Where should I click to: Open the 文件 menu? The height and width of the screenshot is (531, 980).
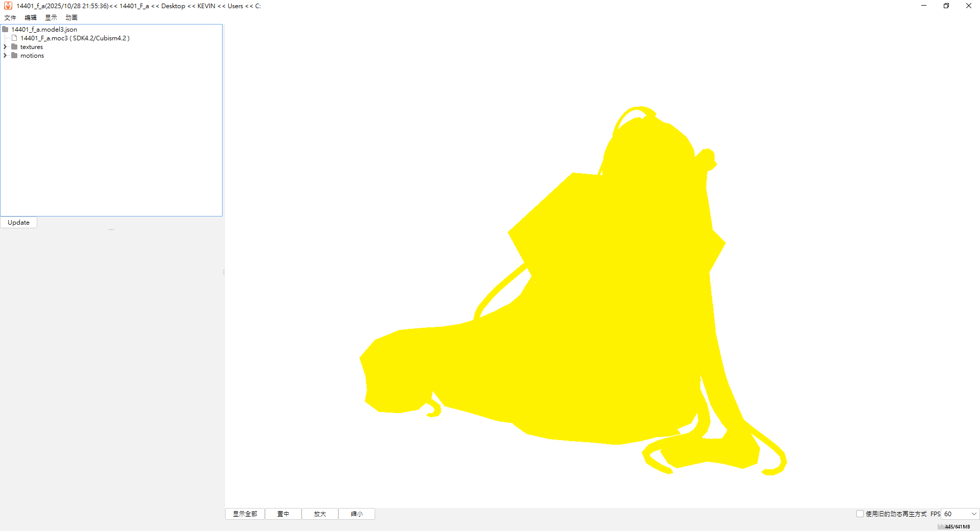pos(10,18)
